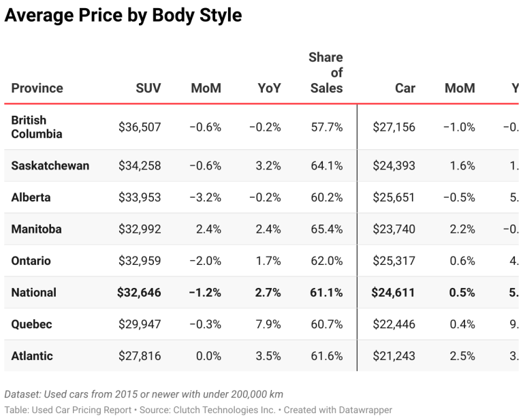Screen dimensions: 523x420
Task: Select the Share of Sales header
Action: [x=326, y=73]
